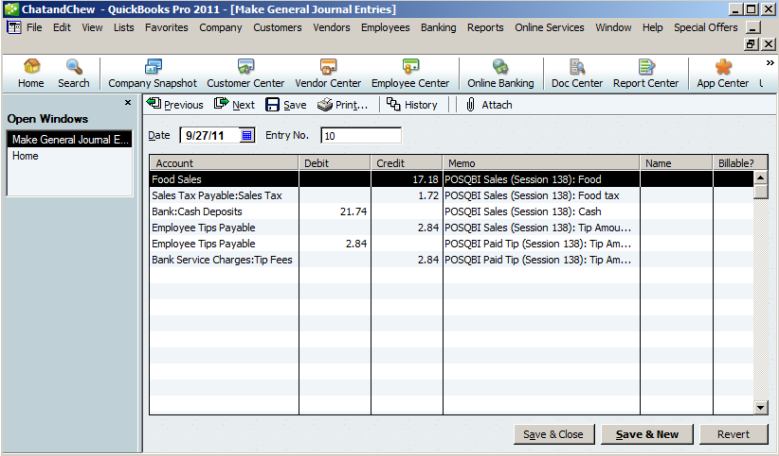Select Make General Journal Entries in Open Windows
The height and width of the screenshot is (456, 779).
click(70, 140)
